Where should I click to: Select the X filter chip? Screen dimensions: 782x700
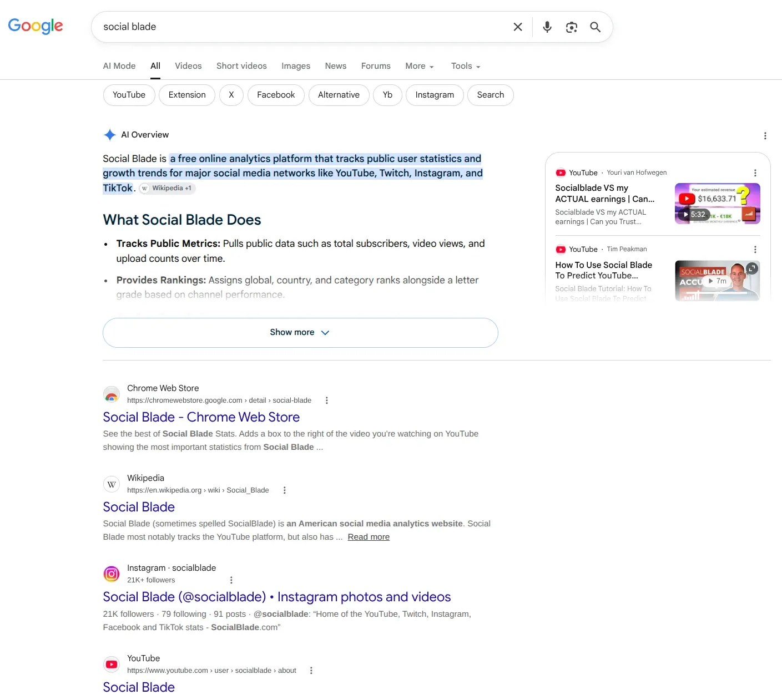pyautogui.click(x=231, y=95)
